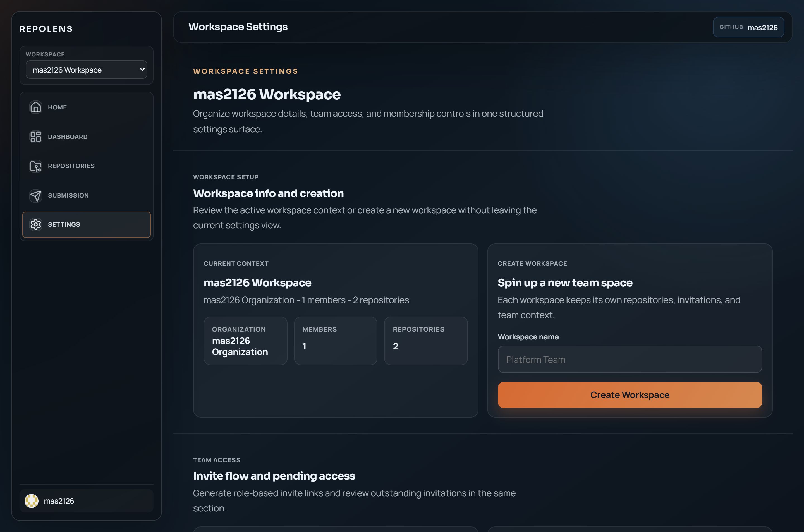Click the Repositories count showing 2
This screenshot has width=804, height=532.
pyautogui.click(x=426, y=341)
